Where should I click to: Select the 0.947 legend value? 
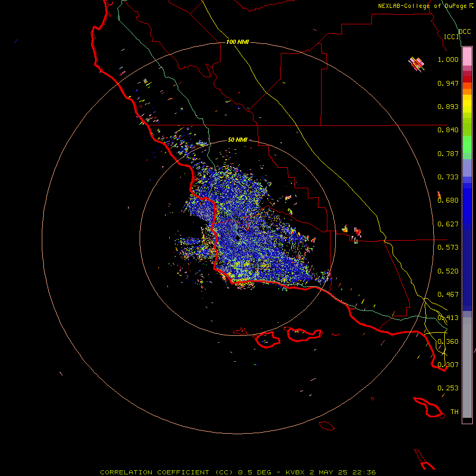[x=448, y=83]
